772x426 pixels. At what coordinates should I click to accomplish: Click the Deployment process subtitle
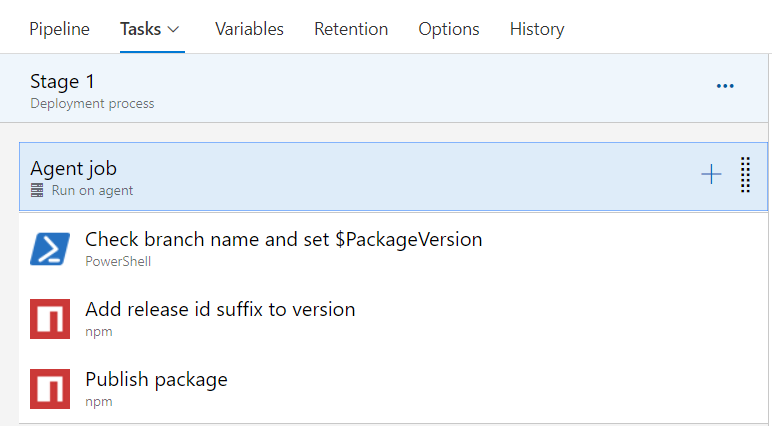pos(92,103)
